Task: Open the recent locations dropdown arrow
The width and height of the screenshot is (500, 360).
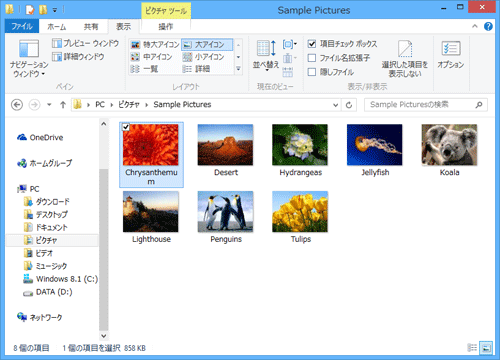Action: pyautogui.click(x=49, y=105)
